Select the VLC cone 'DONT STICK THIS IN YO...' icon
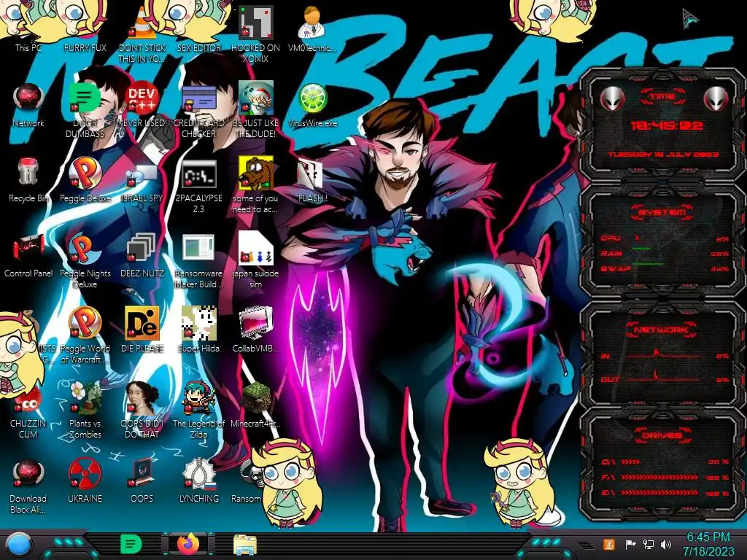The width and height of the screenshot is (747, 560). (142, 34)
